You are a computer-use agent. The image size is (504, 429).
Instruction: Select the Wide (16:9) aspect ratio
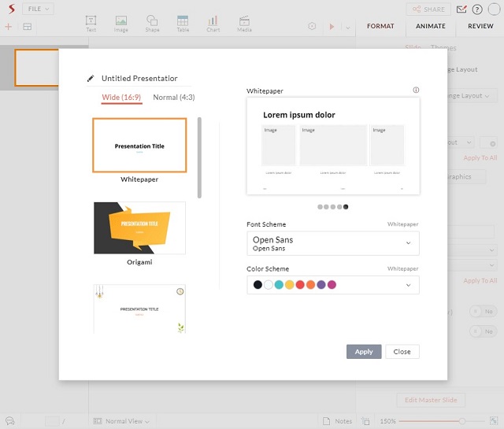pyautogui.click(x=122, y=98)
